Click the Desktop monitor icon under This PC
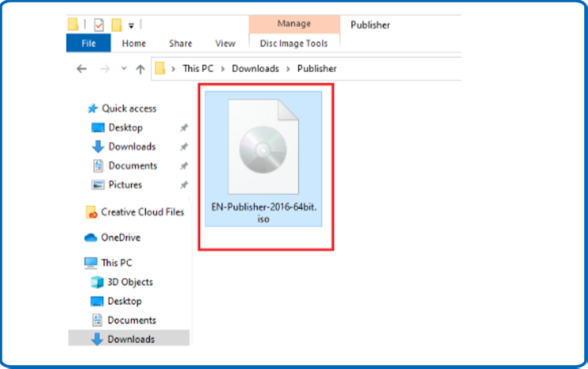This screenshot has width=588, height=369. tap(97, 301)
